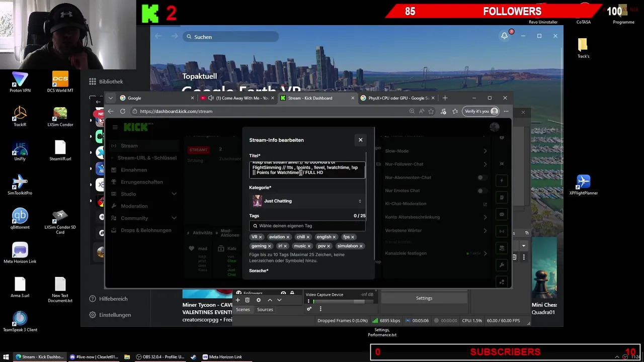Toggle Nur Emotes Chat switch
Screen dimensions: 644x362
pos(482,191)
